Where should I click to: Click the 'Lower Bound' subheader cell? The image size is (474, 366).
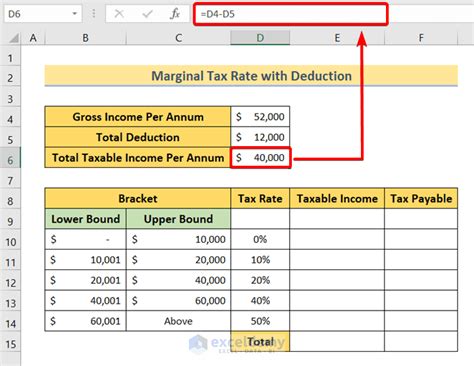coord(86,219)
